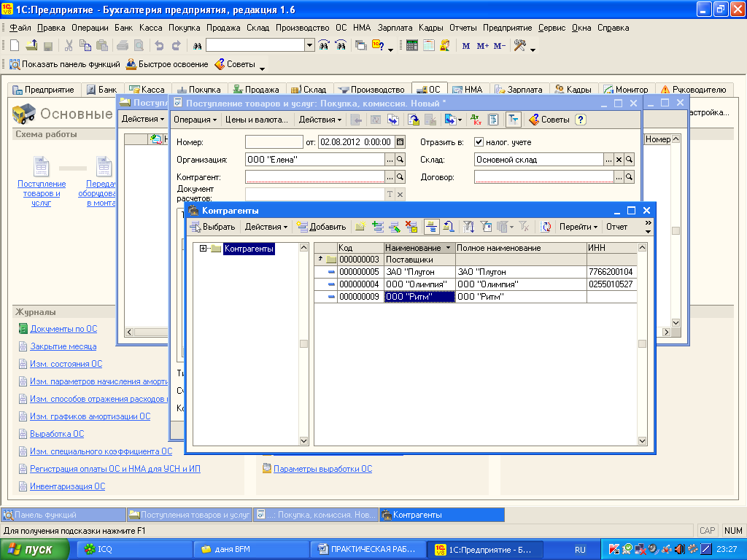Image resolution: width=747 pixels, height=560 pixels.
Task: Open calendar picker next to date field
Action: 400,142
